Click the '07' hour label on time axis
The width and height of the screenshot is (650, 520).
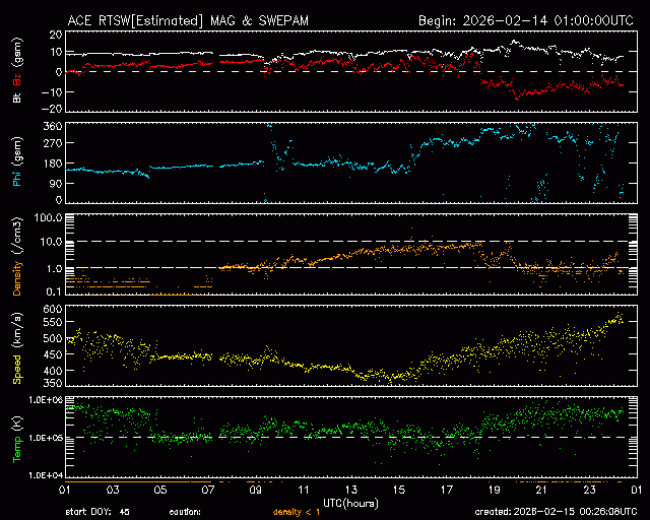[x=208, y=490]
